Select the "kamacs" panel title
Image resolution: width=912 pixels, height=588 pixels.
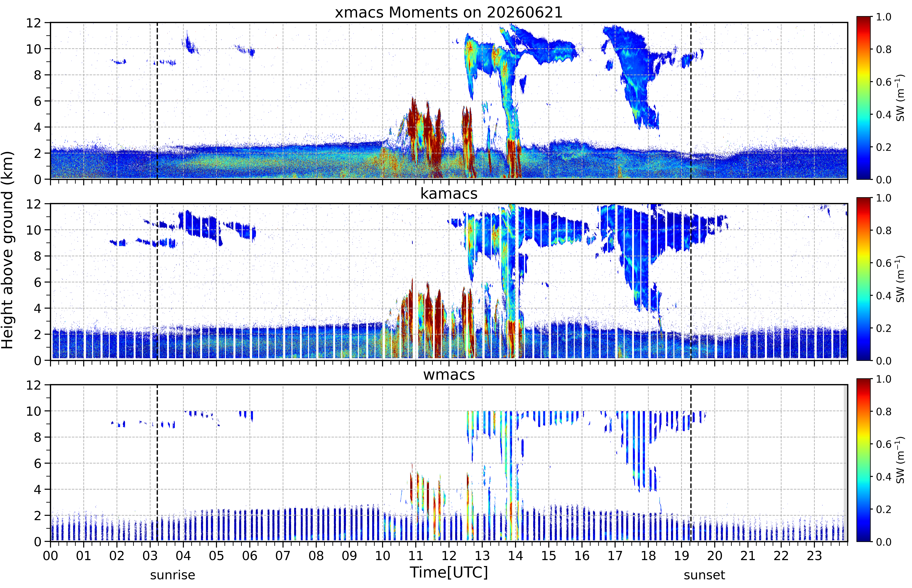point(449,194)
